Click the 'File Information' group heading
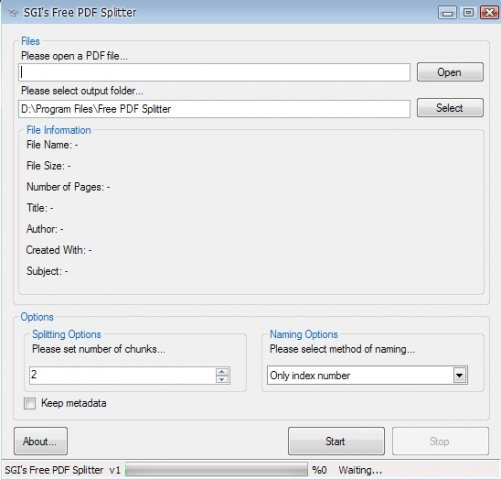 click(x=59, y=130)
